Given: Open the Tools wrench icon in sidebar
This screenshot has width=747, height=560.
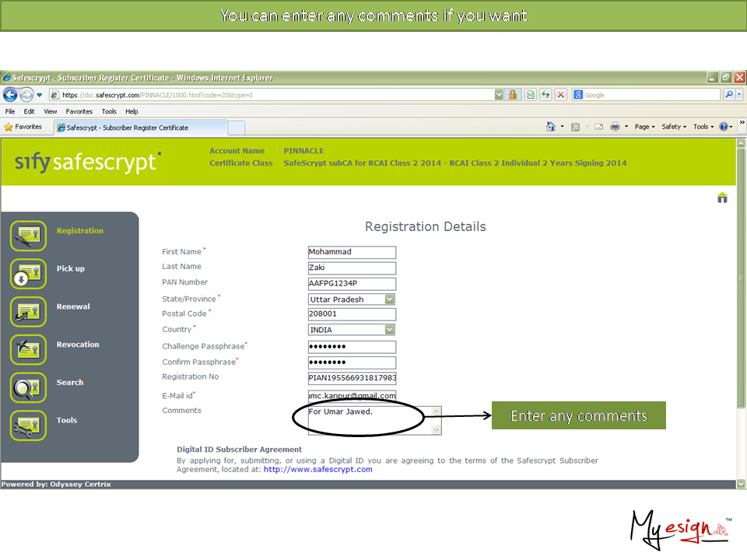Looking at the screenshot, I should pyautogui.click(x=29, y=425).
